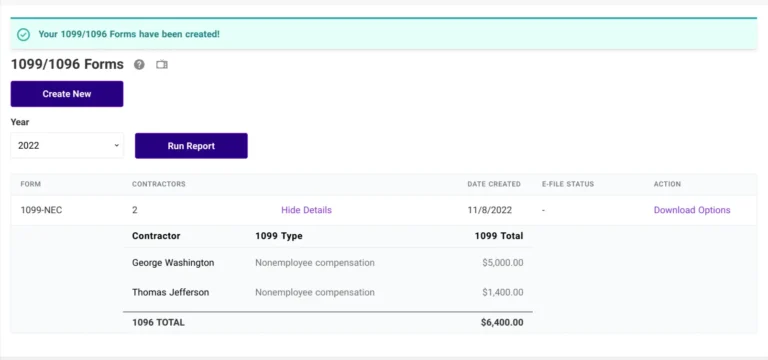
Task: Click the Run Report button
Action: [192, 146]
